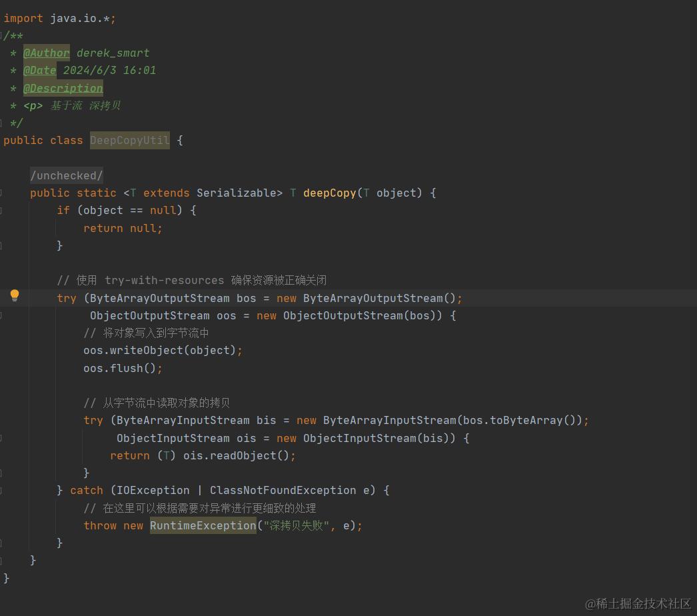Screen dimensions: 697x616
Task: Click the "throw" keyword
Action: [99, 526]
